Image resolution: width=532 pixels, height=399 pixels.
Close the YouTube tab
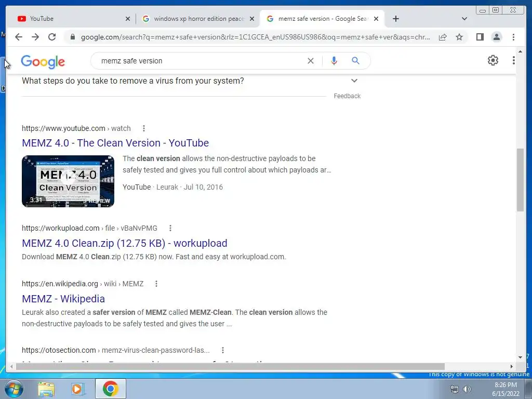click(128, 19)
